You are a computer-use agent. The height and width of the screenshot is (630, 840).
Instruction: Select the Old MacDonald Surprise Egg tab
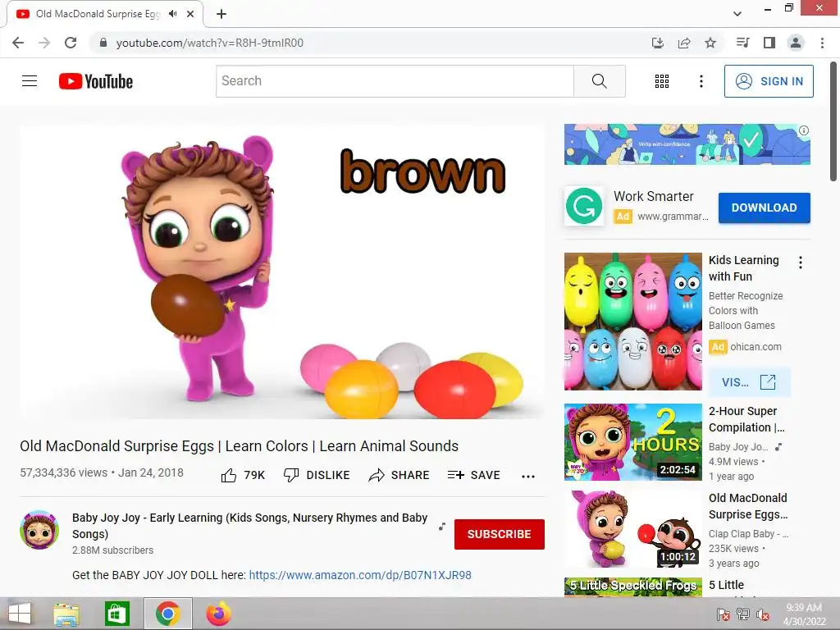105,14
